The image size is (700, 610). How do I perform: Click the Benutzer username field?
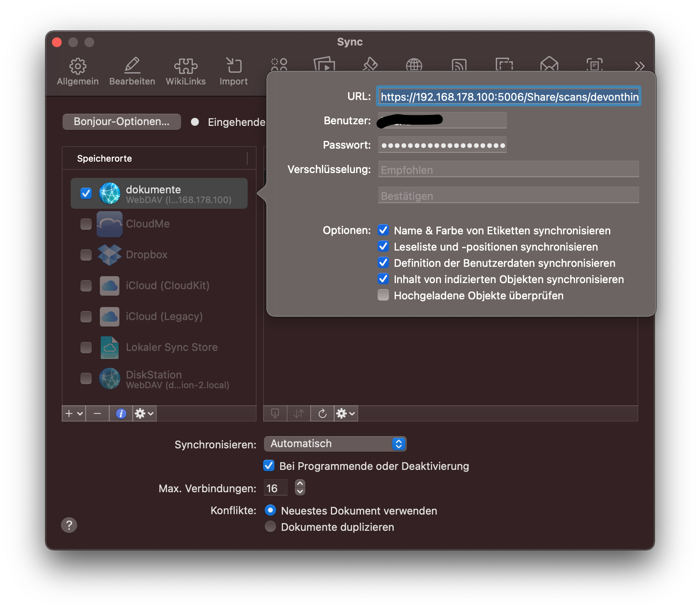(x=442, y=120)
